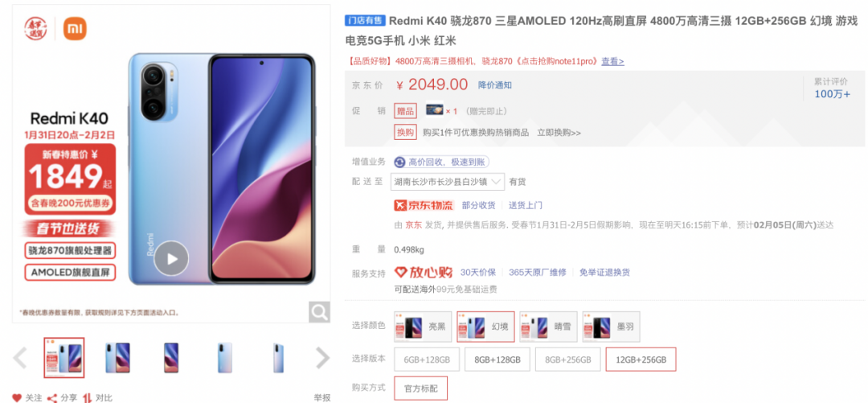This screenshot has height=403, width=868.
Task: Click the heart 关注 follow icon
Action: point(17,397)
